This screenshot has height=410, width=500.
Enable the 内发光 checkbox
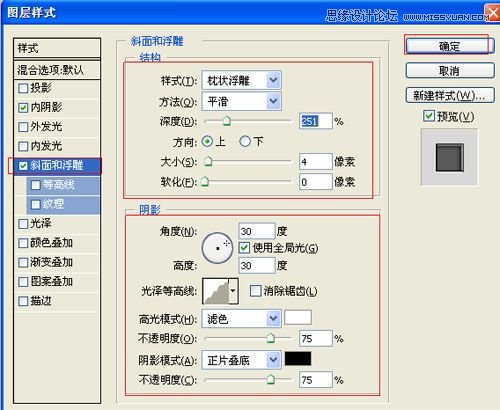tap(23, 146)
